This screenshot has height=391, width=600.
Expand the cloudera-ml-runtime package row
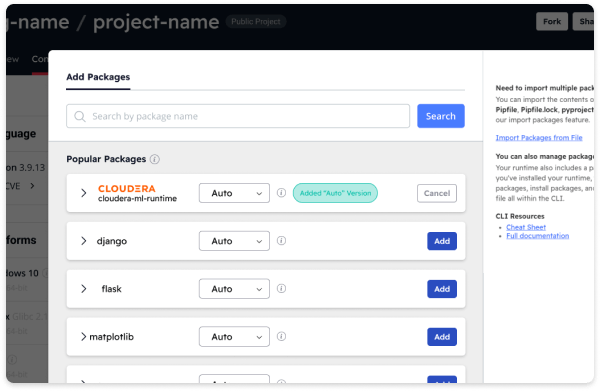pyautogui.click(x=84, y=193)
